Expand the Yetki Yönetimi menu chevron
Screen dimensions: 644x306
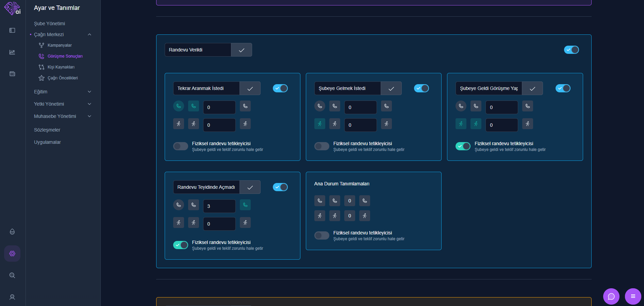89,104
